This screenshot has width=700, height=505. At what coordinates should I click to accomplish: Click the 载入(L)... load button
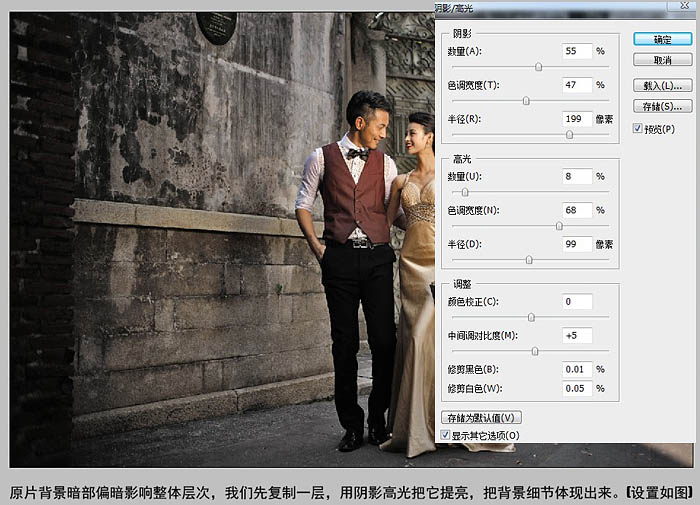pyautogui.click(x=662, y=85)
